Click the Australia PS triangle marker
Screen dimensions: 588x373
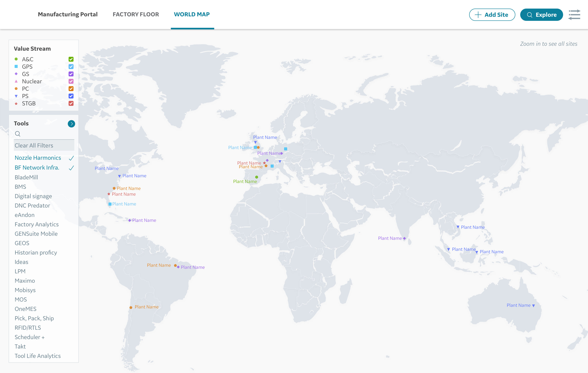533,306
